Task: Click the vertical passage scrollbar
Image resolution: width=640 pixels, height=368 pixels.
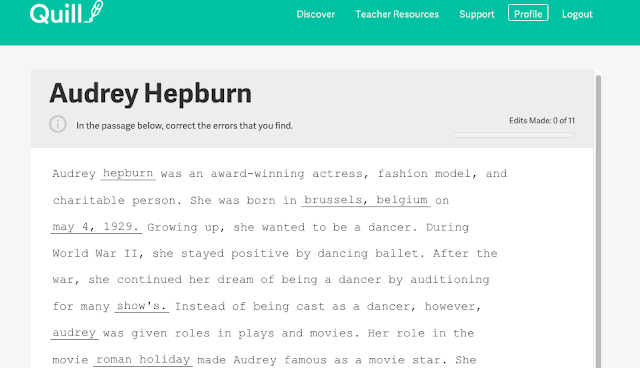Action: (x=598, y=220)
